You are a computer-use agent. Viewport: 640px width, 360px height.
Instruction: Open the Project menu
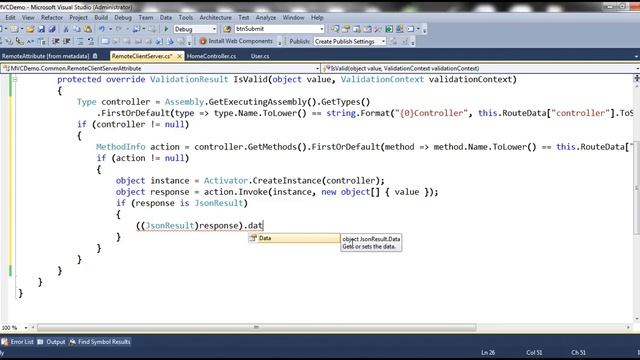(x=78, y=18)
